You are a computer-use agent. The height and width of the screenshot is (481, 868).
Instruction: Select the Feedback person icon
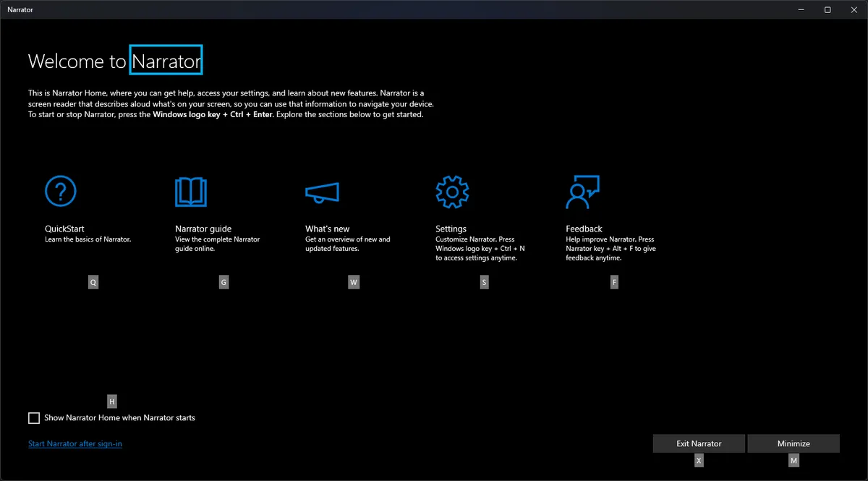click(582, 190)
